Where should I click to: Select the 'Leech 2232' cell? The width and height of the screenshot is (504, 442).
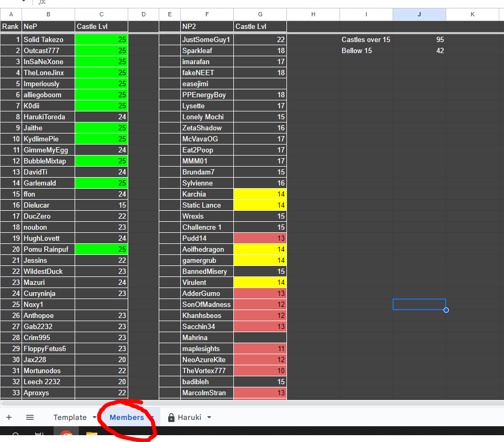pos(48,382)
